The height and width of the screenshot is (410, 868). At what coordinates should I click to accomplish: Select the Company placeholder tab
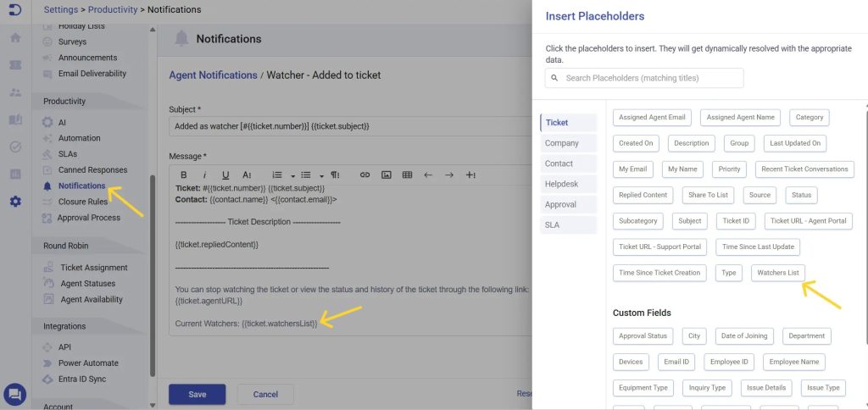coord(569,143)
